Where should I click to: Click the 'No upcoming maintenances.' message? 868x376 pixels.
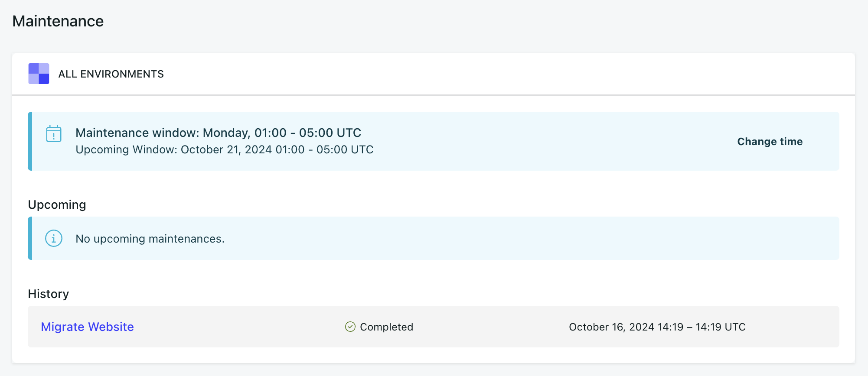150,239
